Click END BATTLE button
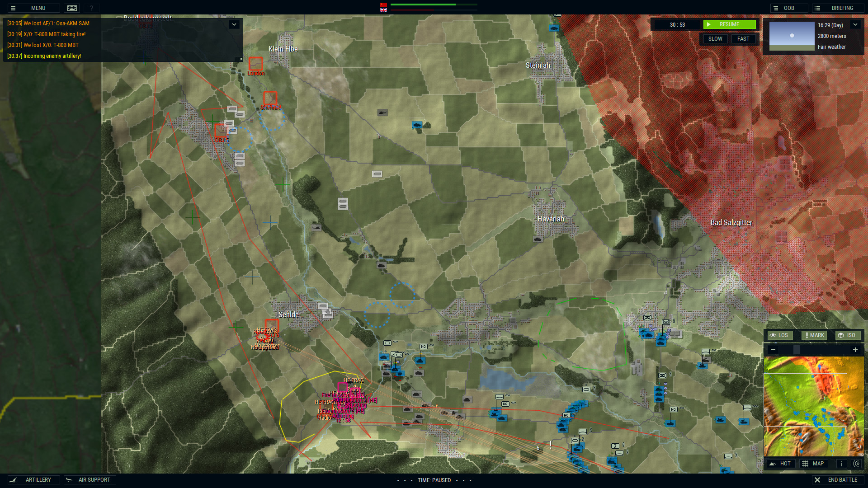Viewport: 868px width, 488px height. pyautogui.click(x=838, y=480)
